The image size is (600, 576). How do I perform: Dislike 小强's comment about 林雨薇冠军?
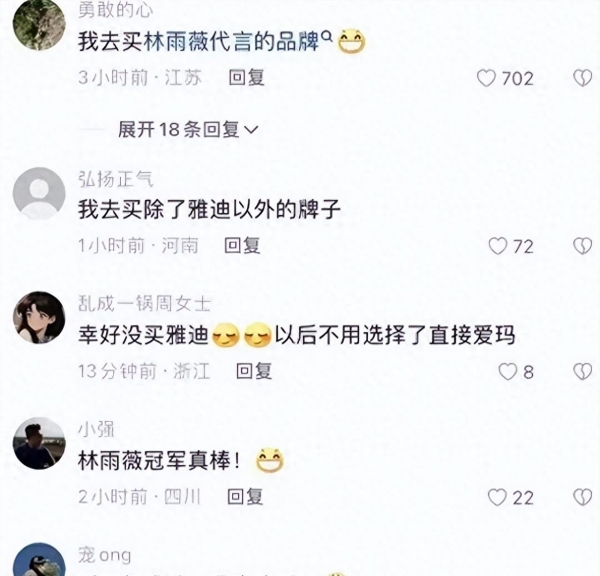coord(582,498)
